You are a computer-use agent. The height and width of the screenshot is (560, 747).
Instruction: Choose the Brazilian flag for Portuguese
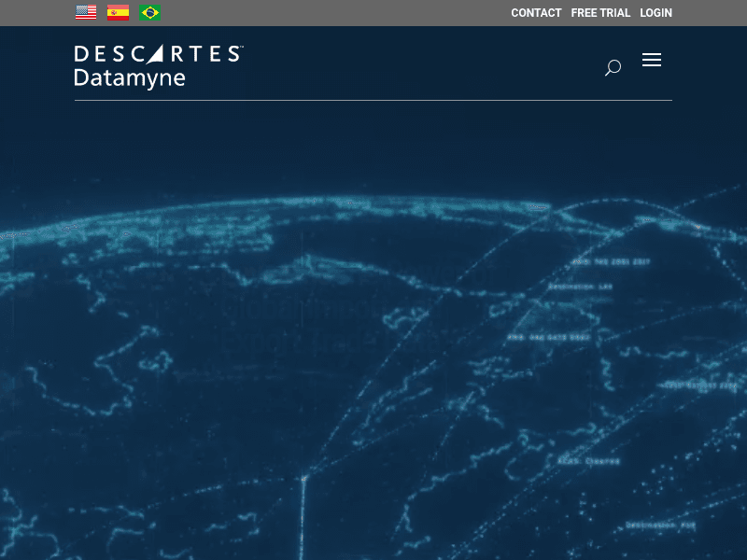(149, 13)
